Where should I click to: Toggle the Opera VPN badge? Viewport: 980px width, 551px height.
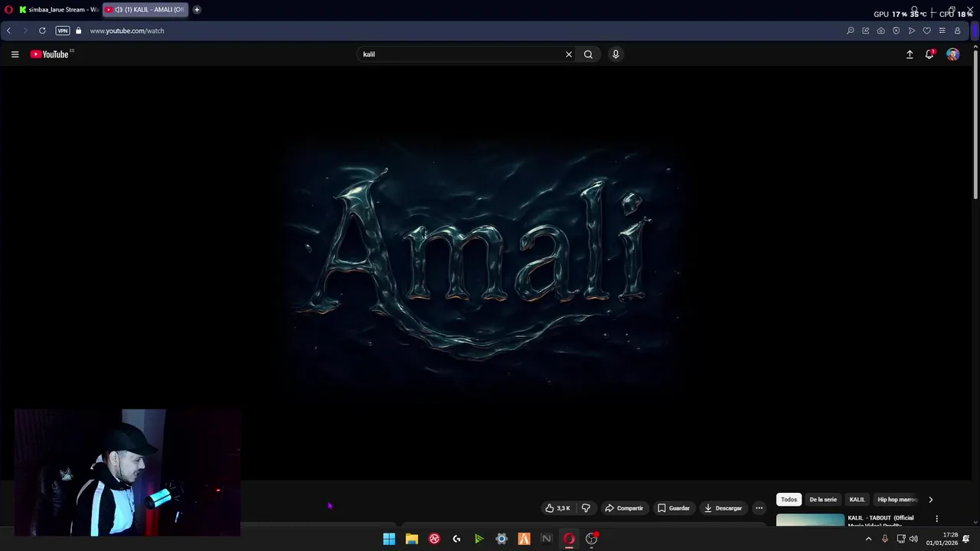[63, 31]
